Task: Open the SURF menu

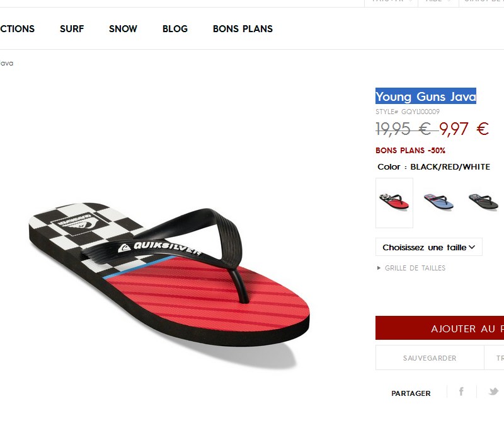Action: 72,29
